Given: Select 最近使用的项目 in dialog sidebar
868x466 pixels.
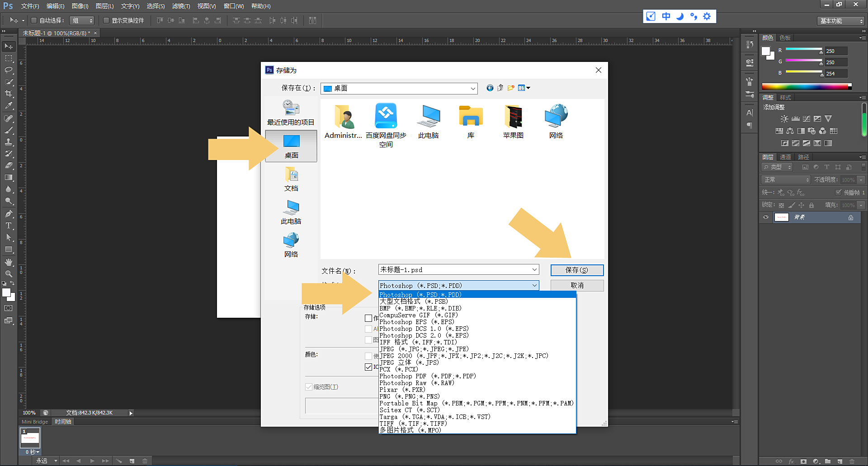Looking at the screenshot, I should point(291,113).
